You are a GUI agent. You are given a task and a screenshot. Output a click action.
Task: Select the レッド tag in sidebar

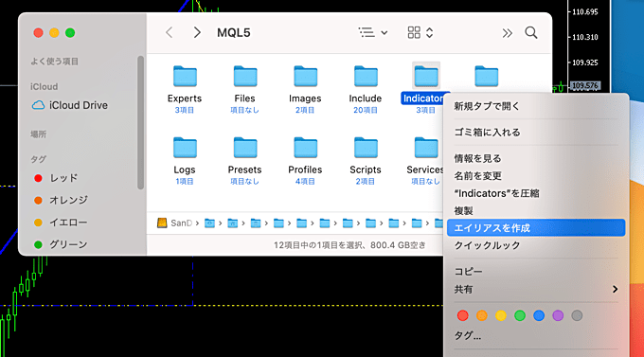56,178
